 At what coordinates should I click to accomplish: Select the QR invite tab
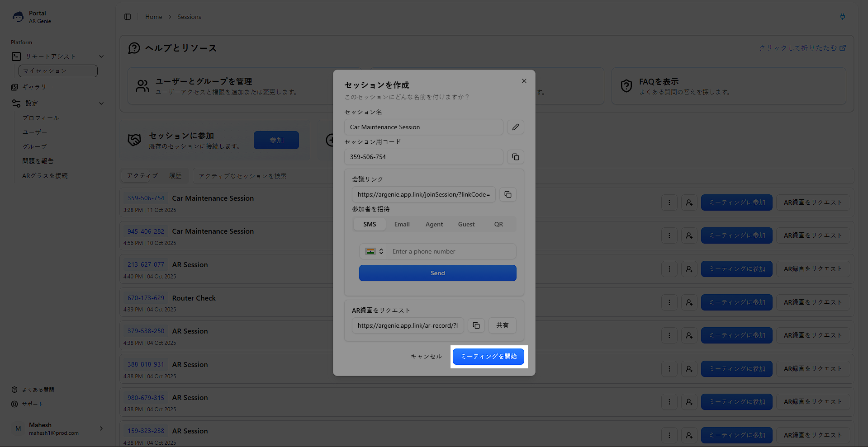click(498, 224)
